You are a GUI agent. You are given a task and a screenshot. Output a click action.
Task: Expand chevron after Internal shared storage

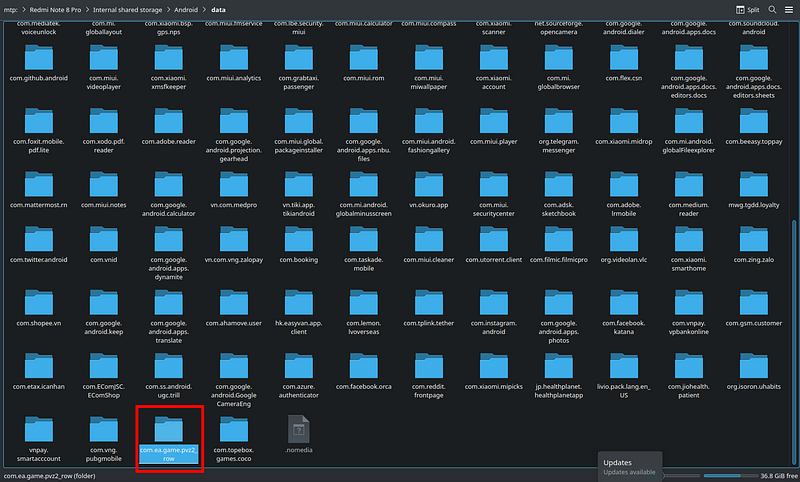point(168,10)
